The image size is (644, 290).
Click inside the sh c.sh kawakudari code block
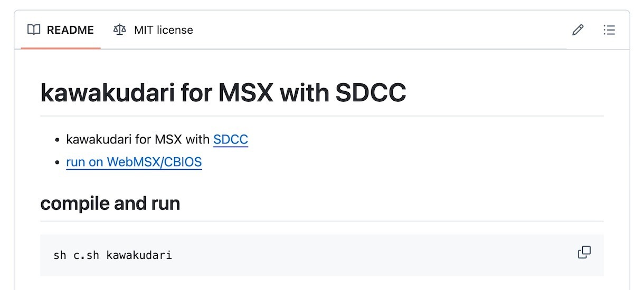tap(322, 255)
